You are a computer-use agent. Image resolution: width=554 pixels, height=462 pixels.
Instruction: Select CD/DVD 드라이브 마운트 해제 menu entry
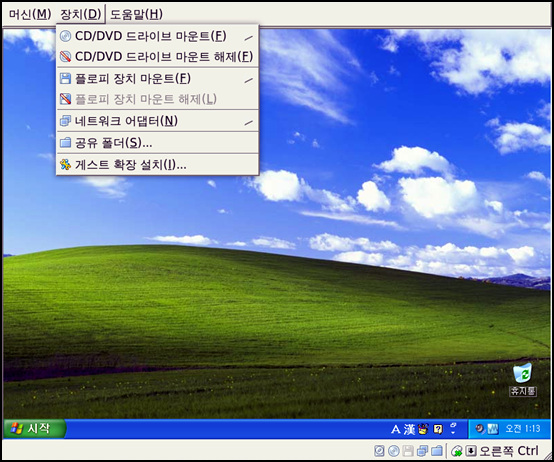158,57
